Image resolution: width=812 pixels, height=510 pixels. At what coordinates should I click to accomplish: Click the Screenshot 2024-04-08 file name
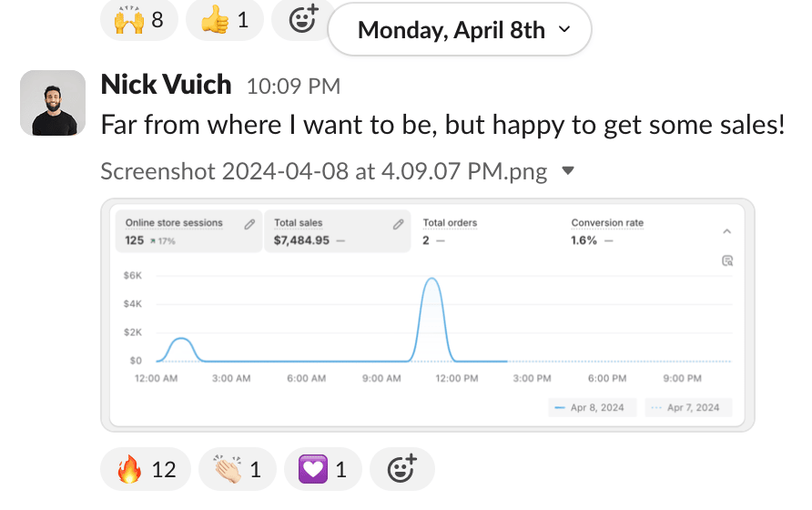[x=323, y=171]
